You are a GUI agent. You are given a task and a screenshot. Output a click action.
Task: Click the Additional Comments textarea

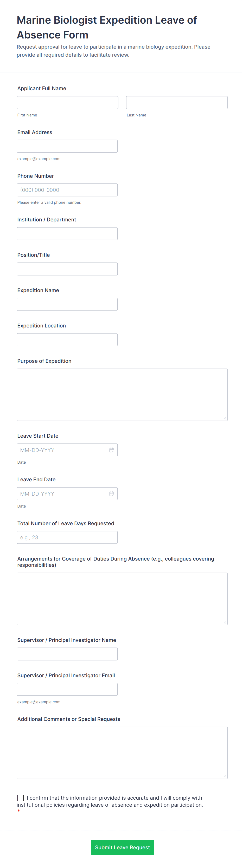(x=122, y=753)
